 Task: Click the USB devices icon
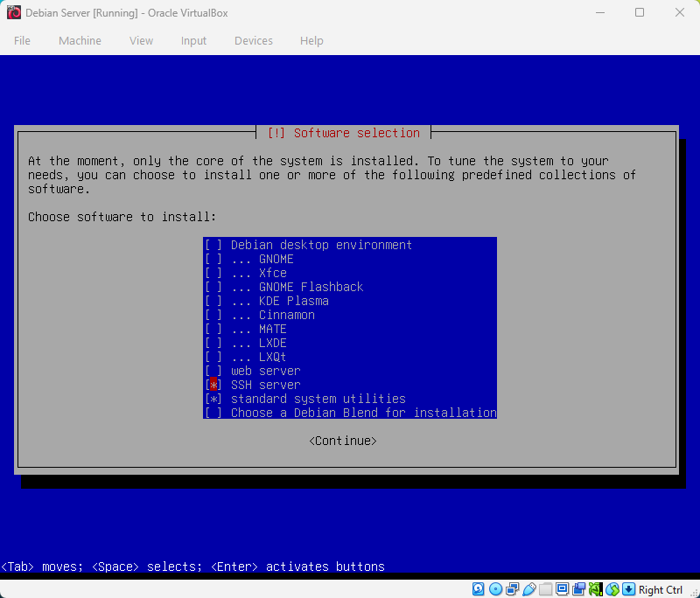[529, 588]
